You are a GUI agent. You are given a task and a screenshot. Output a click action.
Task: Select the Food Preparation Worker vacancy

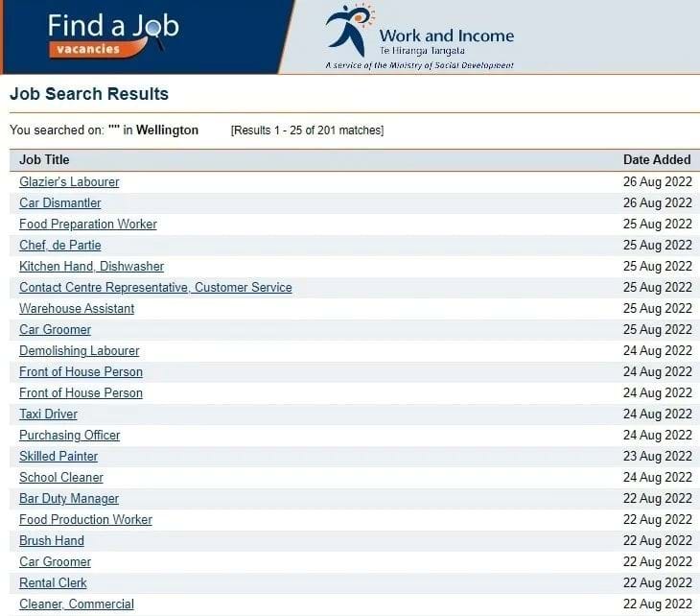click(x=87, y=224)
